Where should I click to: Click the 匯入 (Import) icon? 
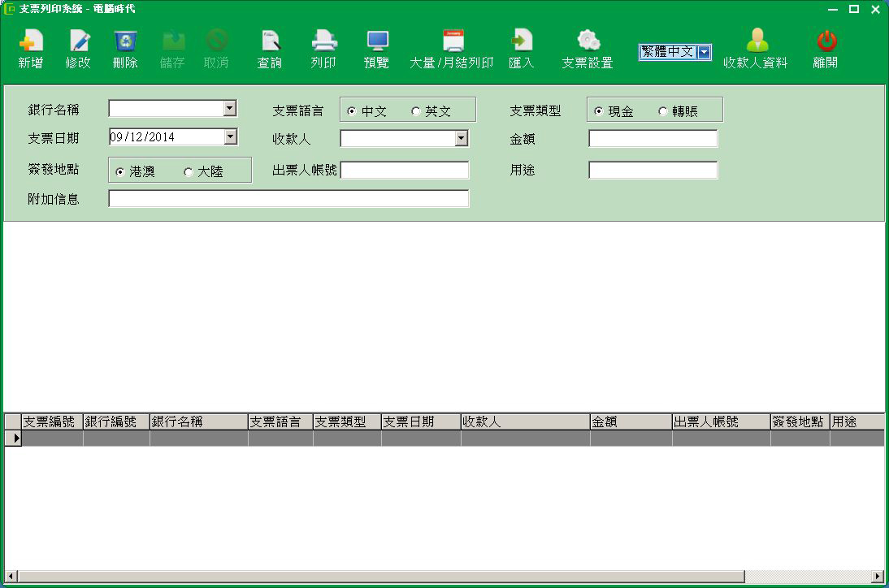(521, 41)
